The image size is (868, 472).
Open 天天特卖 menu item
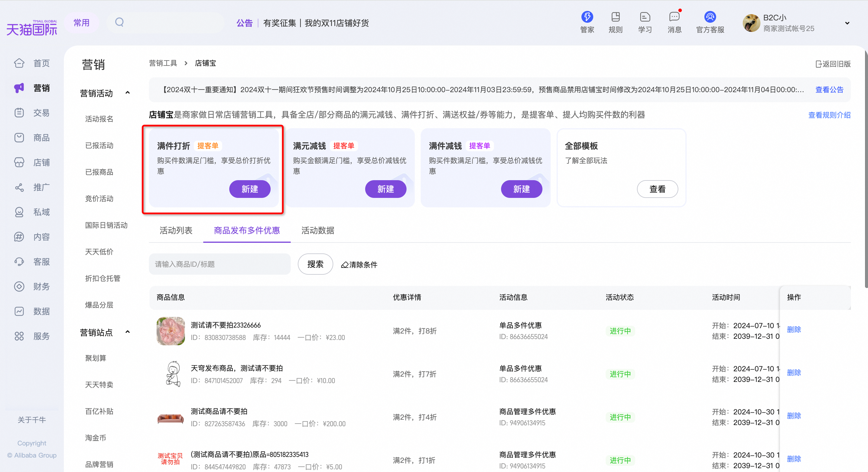tap(99, 385)
